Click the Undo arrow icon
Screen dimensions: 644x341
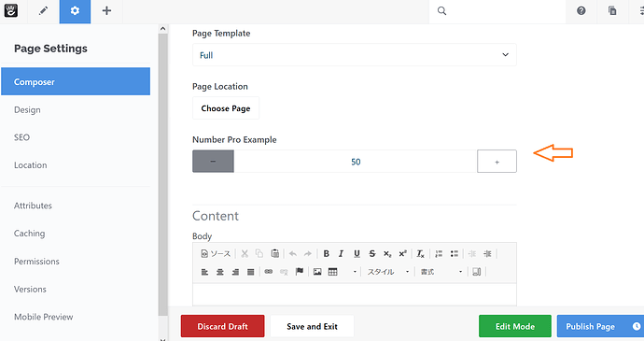pos(293,254)
